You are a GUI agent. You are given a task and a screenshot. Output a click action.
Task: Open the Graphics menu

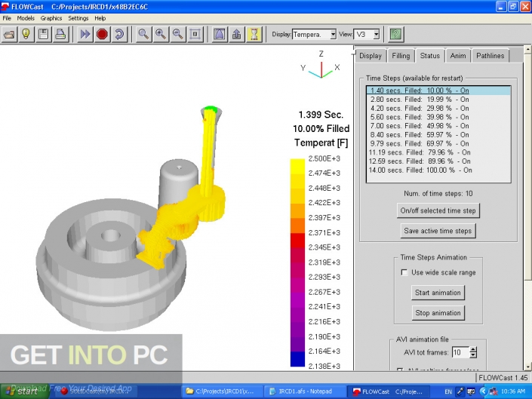click(x=51, y=17)
